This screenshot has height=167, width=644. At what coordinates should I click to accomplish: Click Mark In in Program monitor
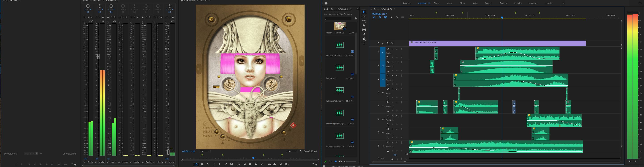click(214, 164)
